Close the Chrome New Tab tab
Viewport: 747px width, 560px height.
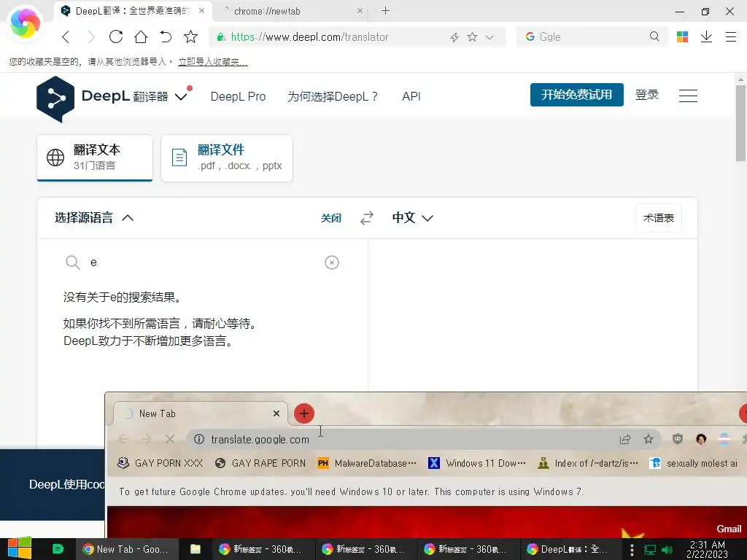[x=276, y=413]
